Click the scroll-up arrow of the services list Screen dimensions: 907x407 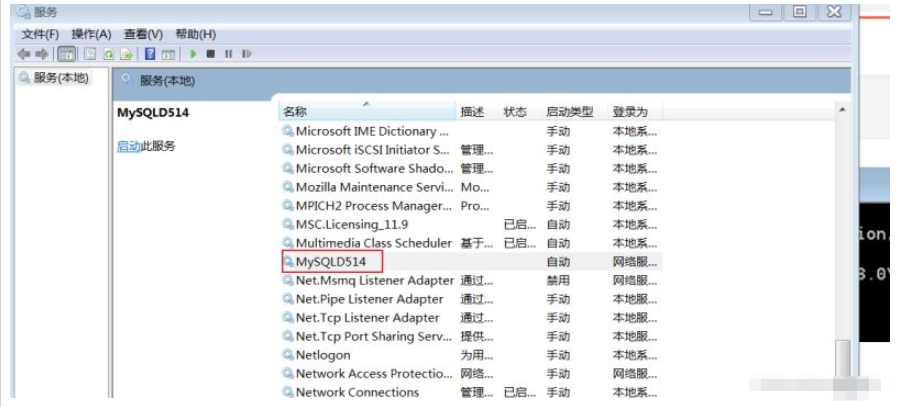843,110
